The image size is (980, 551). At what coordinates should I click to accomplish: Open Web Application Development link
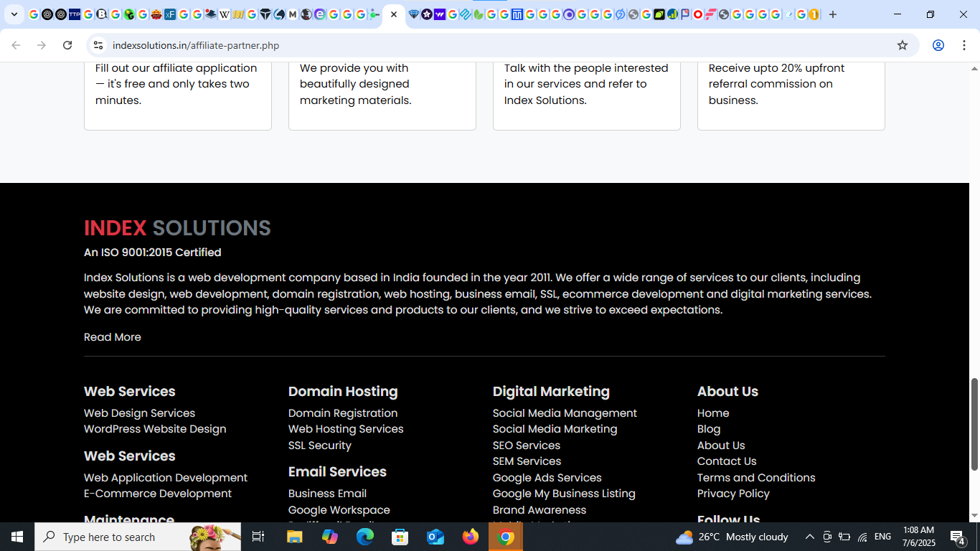tap(166, 478)
